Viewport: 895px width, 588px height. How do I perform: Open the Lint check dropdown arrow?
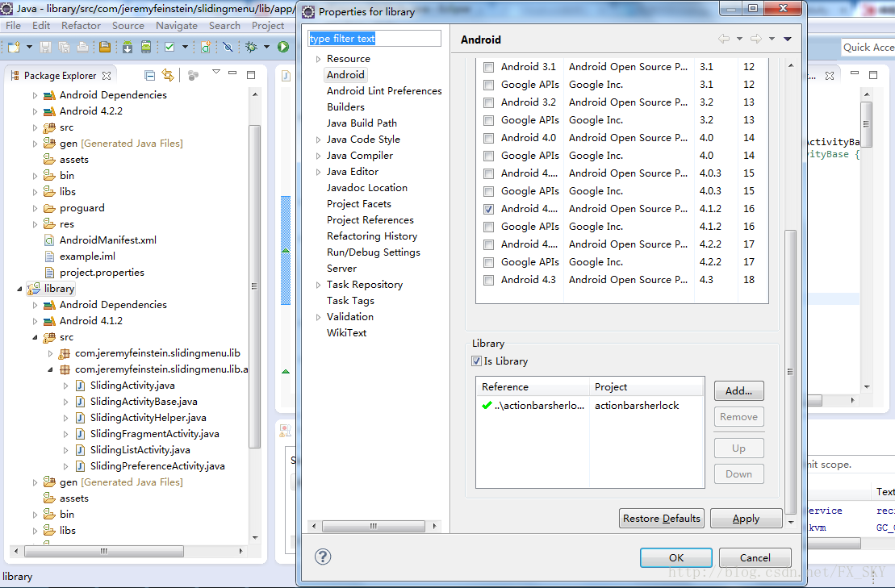[x=185, y=47]
